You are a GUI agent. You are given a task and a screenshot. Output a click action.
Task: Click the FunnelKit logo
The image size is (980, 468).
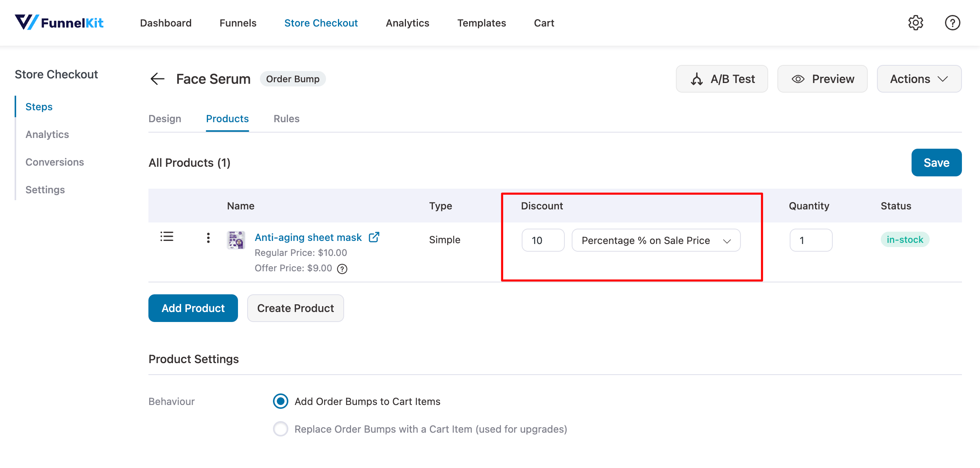point(59,23)
